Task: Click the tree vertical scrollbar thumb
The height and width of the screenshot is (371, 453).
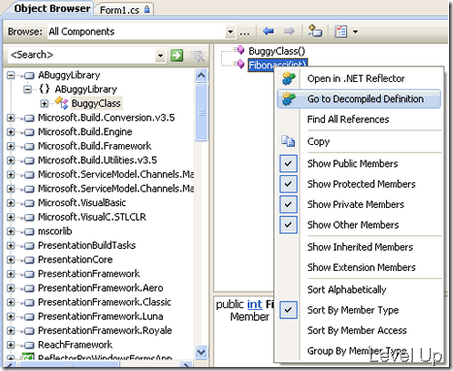Action: (x=201, y=112)
